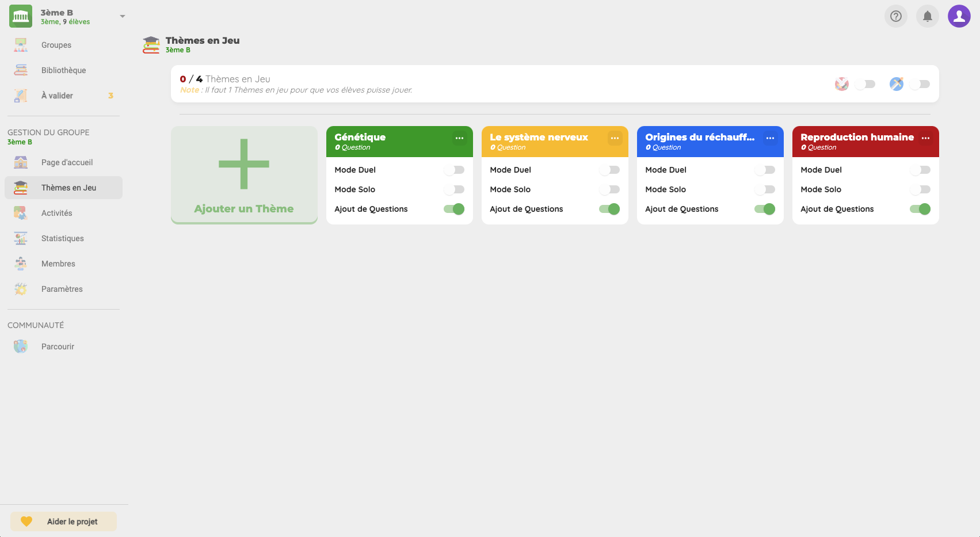Go to Activités in the sidebar
980x537 pixels.
click(57, 213)
